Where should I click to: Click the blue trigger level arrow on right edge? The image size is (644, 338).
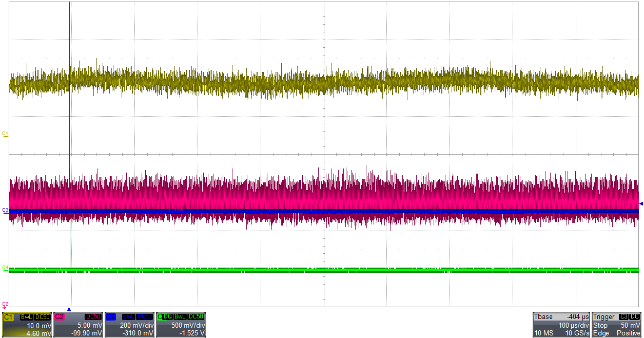click(641, 204)
